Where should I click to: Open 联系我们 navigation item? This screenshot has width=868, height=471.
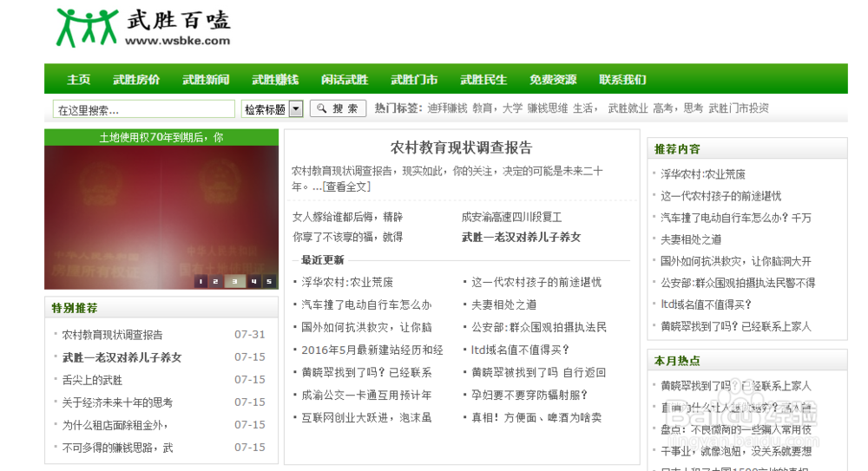[x=622, y=80]
